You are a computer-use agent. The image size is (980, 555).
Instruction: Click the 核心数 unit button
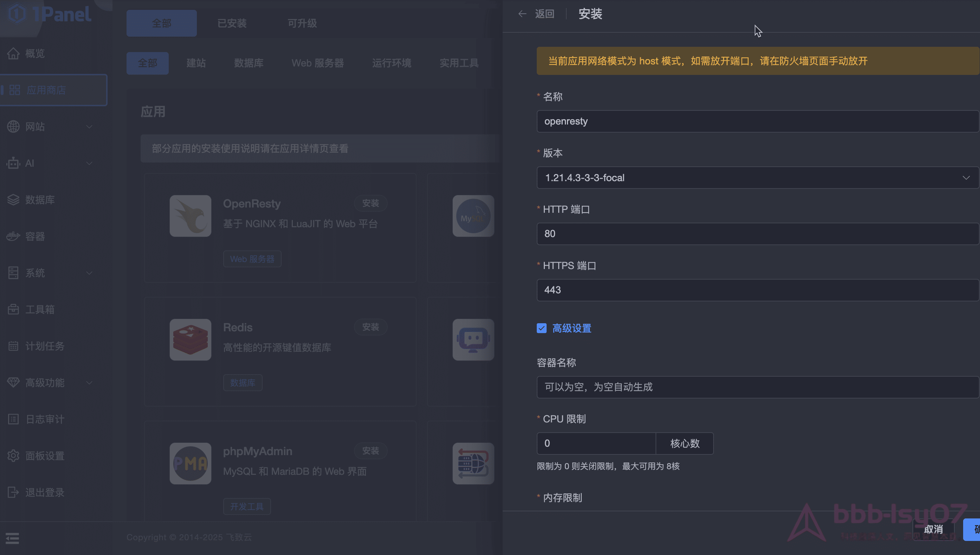coord(684,444)
